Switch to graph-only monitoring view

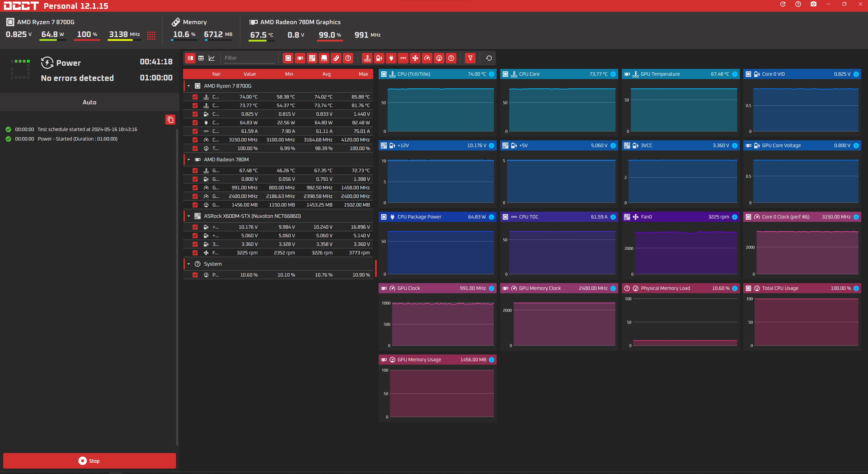(x=212, y=58)
